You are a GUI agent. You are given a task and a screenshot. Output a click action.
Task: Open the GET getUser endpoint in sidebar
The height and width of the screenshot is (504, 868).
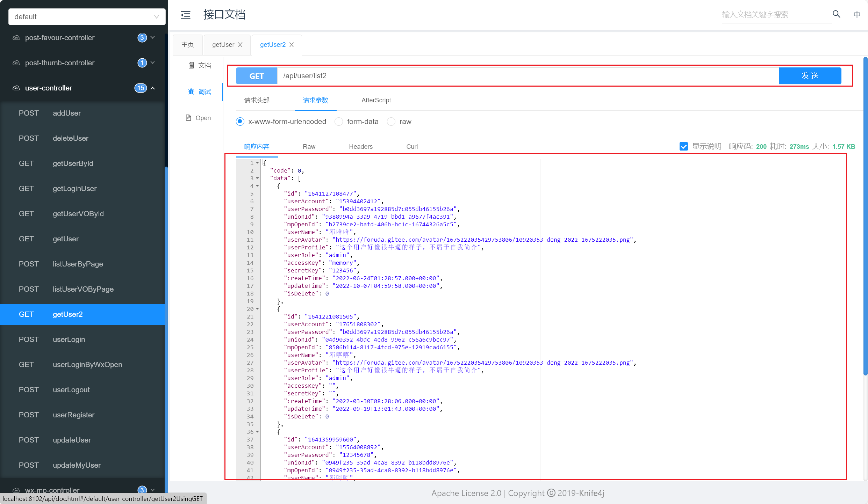click(x=83, y=239)
